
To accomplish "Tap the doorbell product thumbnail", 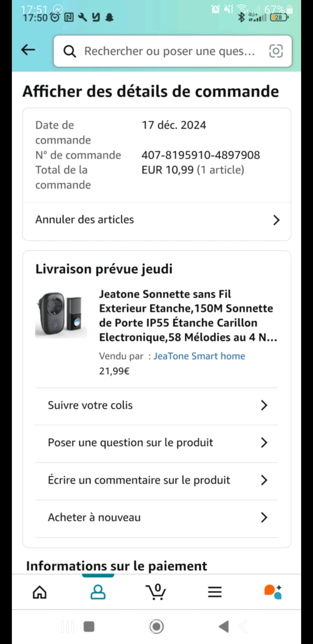I will (x=61, y=315).
